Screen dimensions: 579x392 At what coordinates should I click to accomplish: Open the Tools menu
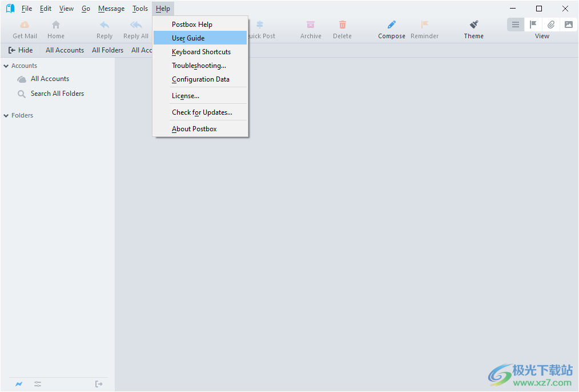140,9
